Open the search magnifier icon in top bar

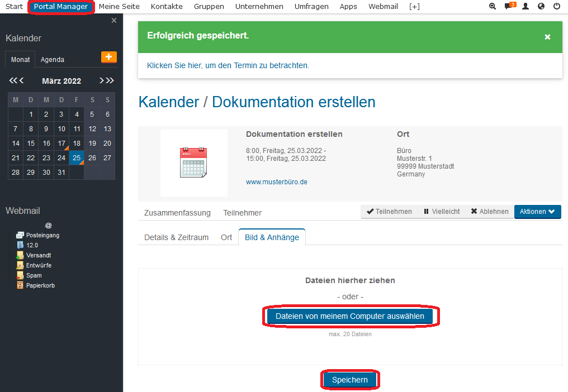click(493, 7)
